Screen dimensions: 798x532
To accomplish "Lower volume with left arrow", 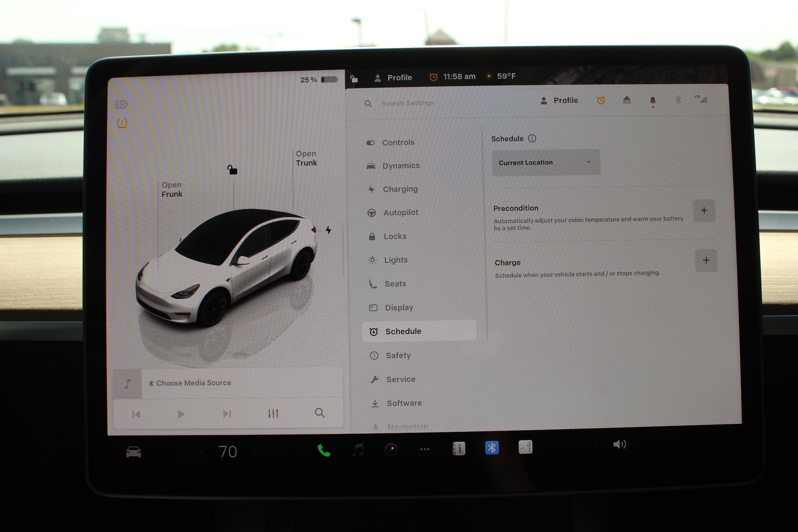I will (x=595, y=445).
